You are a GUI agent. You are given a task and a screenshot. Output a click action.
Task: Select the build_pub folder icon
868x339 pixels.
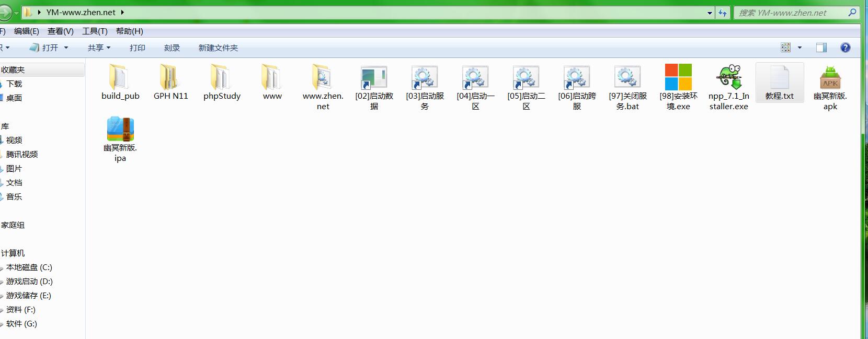(x=120, y=78)
